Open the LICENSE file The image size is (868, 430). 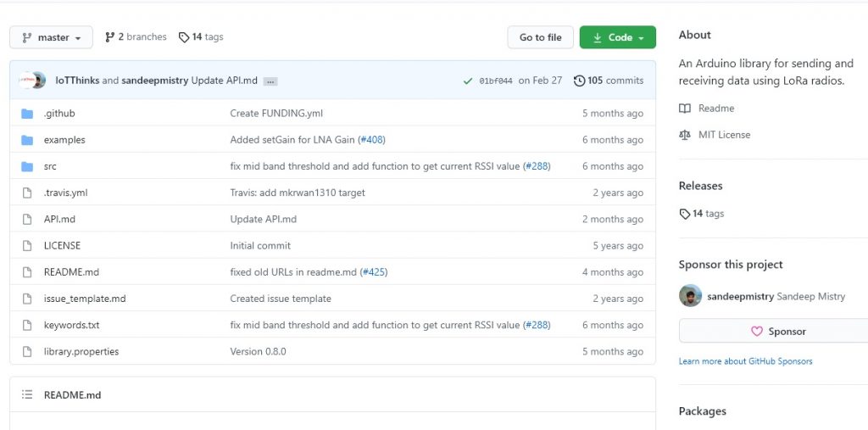click(62, 245)
